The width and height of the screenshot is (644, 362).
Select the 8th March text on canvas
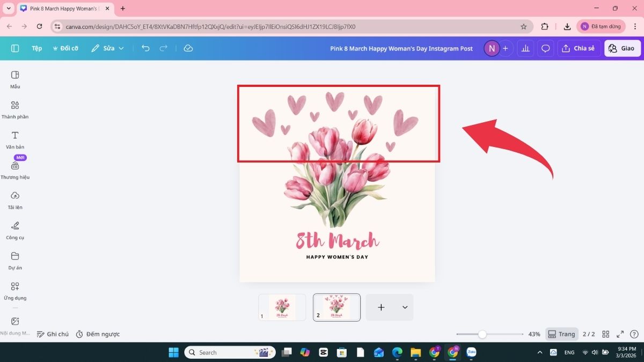338,240
